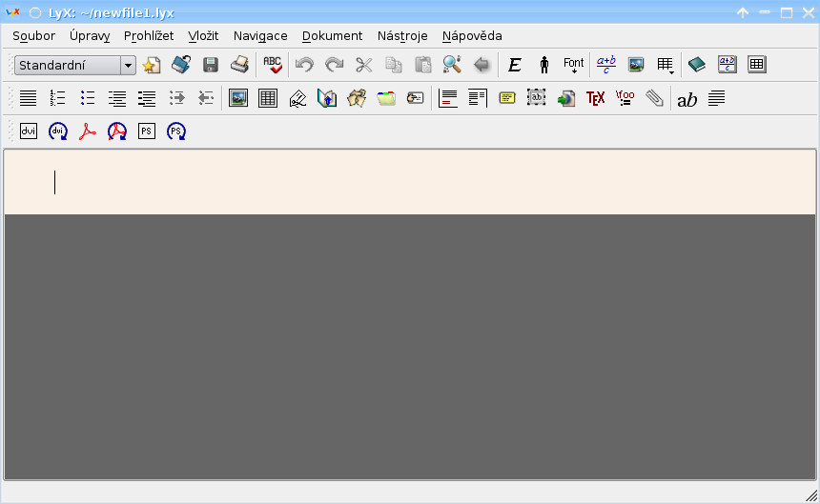Image resolution: width=820 pixels, height=504 pixels.
Task: Insert a math formula from toolbar
Action: [606, 65]
